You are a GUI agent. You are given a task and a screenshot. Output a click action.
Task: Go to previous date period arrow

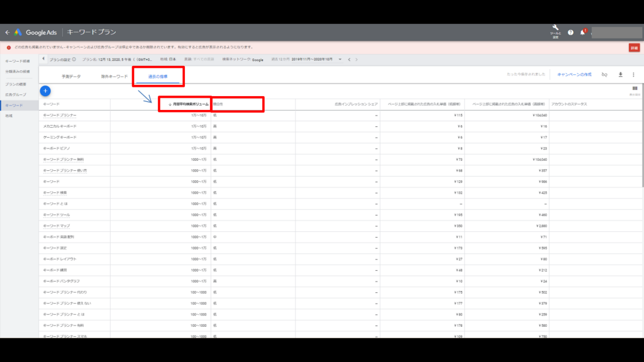[x=349, y=60]
